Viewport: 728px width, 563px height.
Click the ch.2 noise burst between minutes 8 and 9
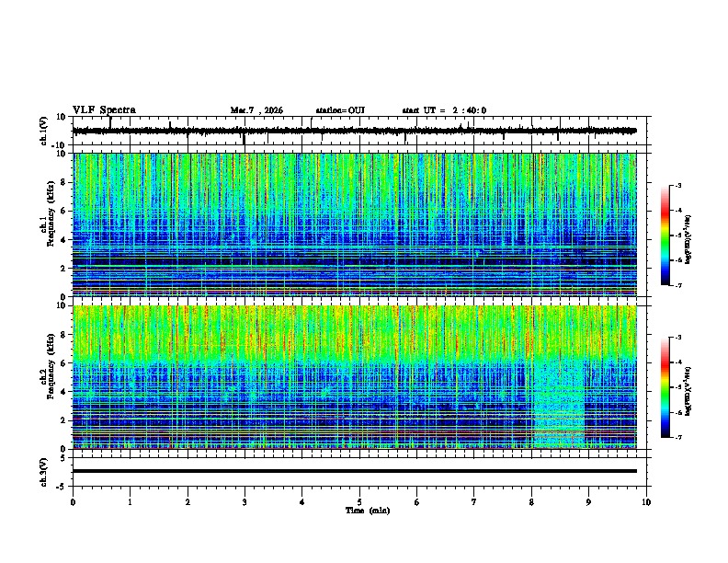(559, 403)
